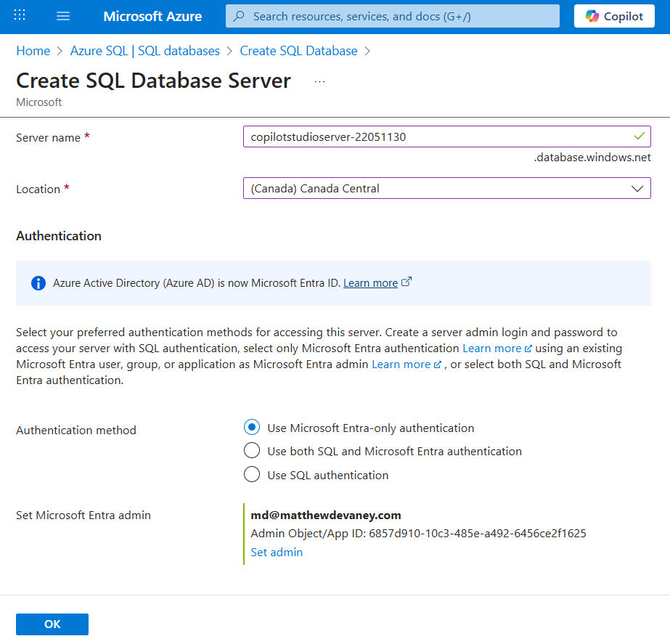Viewport: 670px width, 644px height.
Task: Click the Server name input field
Action: point(436,136)
